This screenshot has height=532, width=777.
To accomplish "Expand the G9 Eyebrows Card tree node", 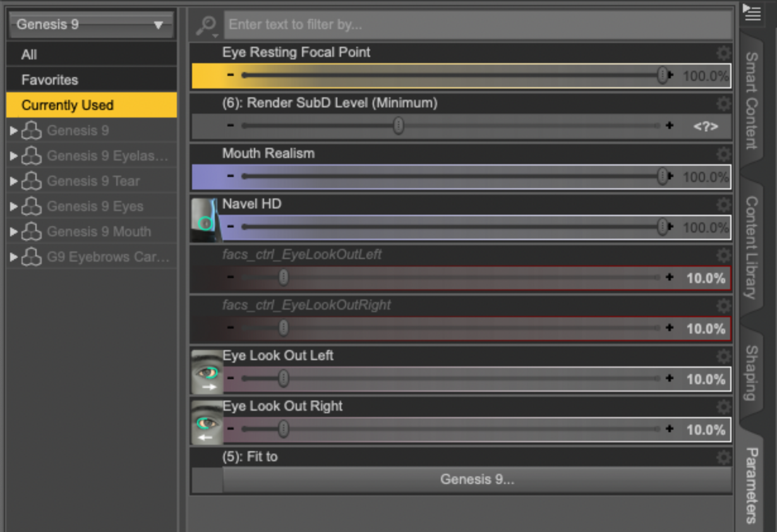I will 14,257.
